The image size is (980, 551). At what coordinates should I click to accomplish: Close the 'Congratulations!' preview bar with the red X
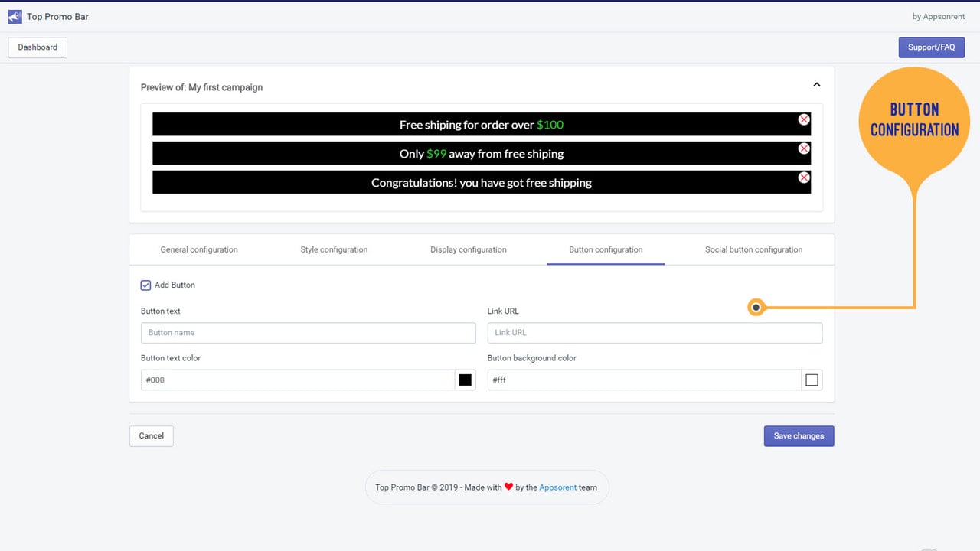tap(804, 178)
